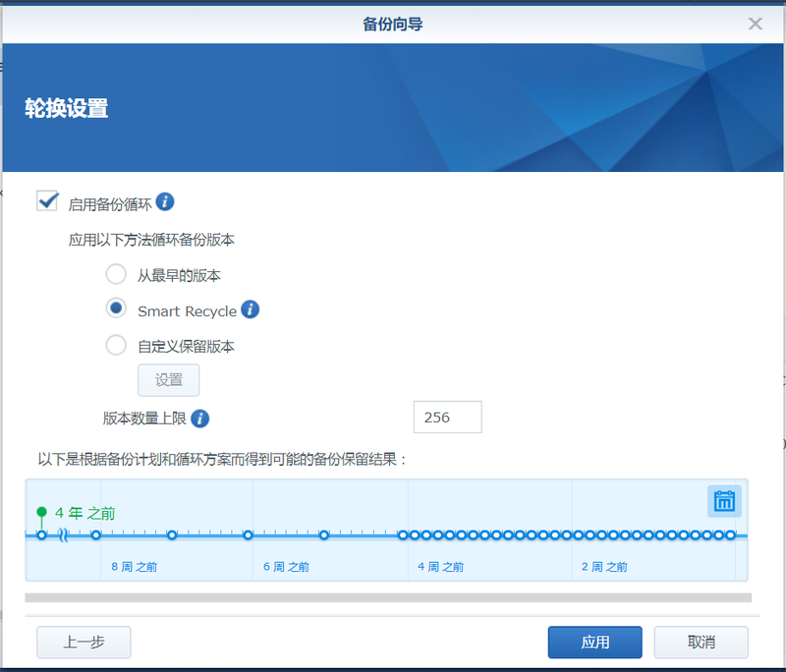
Task: Click info icon beside 版本数量上限
Action: 200,419
